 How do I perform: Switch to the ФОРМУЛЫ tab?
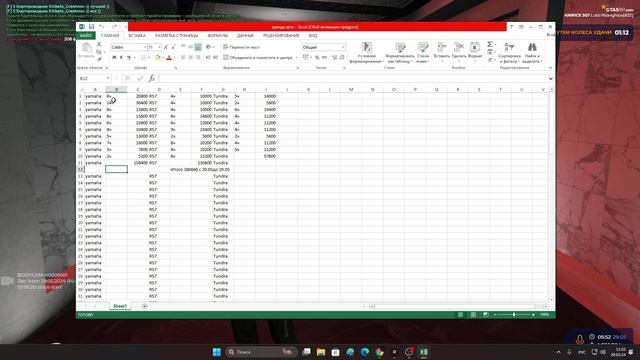coord(218,36)
